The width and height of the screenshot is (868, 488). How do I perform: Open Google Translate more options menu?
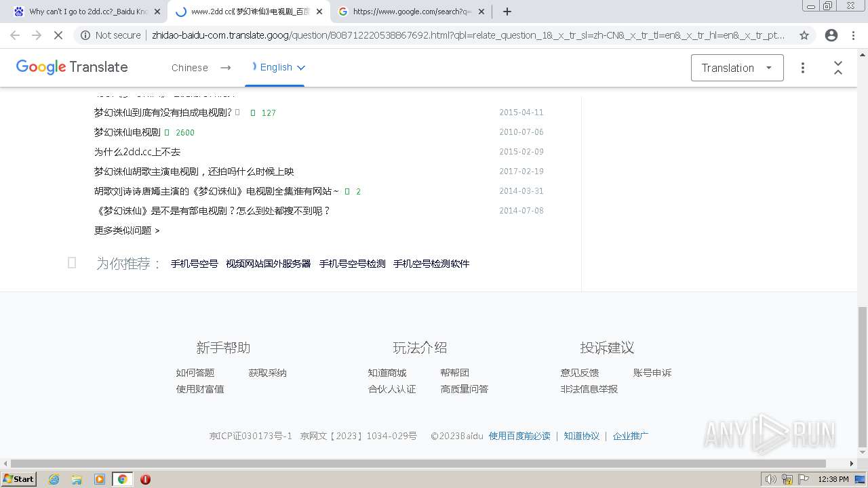click(803, 68)
